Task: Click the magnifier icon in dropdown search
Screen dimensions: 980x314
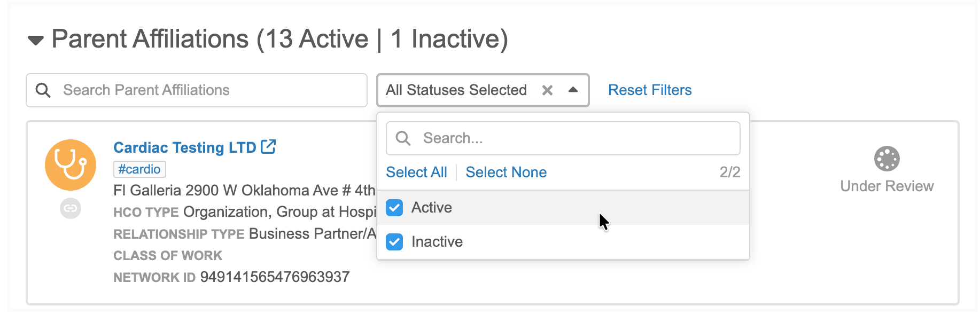Action: click(403, 138)
